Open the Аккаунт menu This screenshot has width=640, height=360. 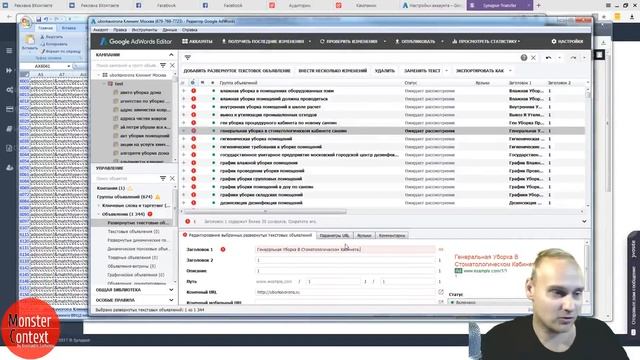(100, 30)
